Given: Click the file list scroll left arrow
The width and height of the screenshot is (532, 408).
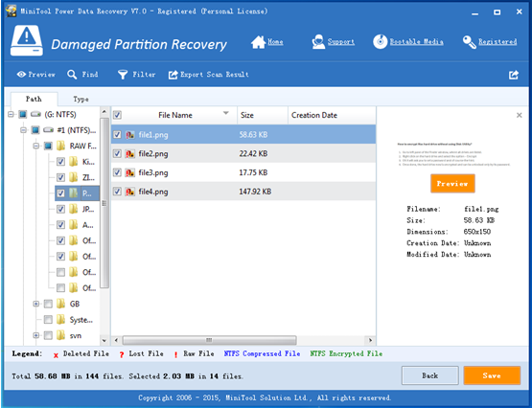Looking at the screenshot, I should pos(116,340).
